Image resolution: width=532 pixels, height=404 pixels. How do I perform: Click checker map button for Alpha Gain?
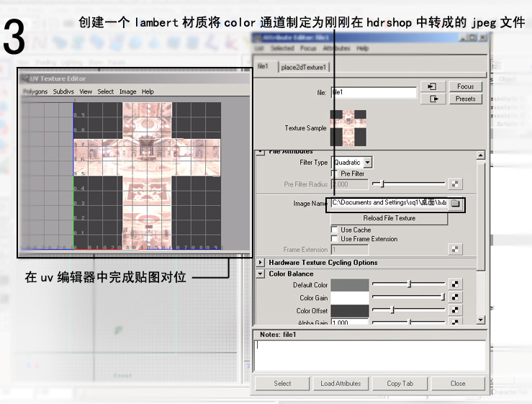click(455, 321)
